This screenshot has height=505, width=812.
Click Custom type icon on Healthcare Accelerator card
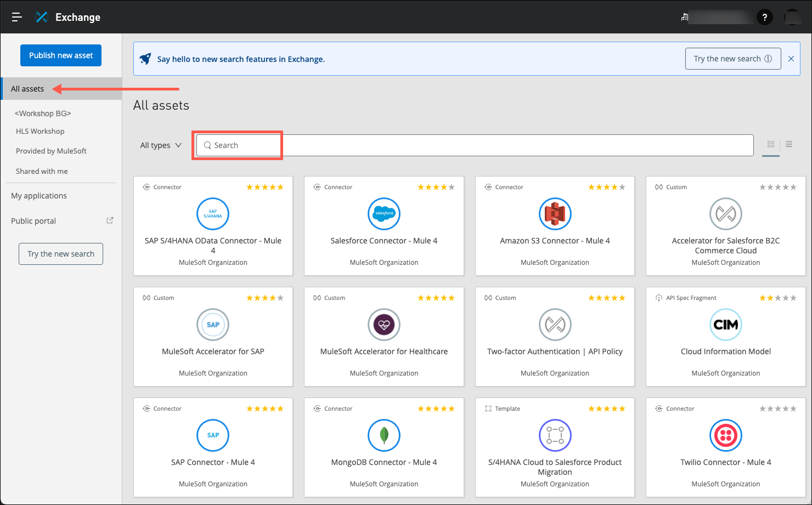pos(317,298)
